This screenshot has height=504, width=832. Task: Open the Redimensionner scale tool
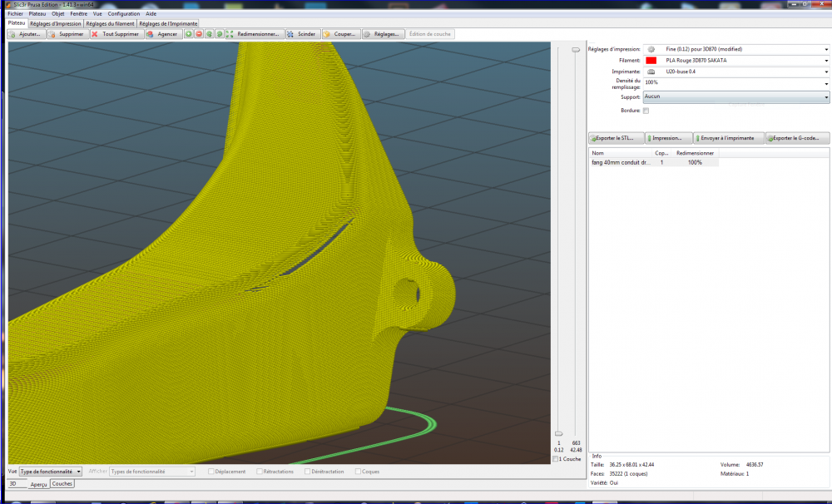click(x=254, y=34)
